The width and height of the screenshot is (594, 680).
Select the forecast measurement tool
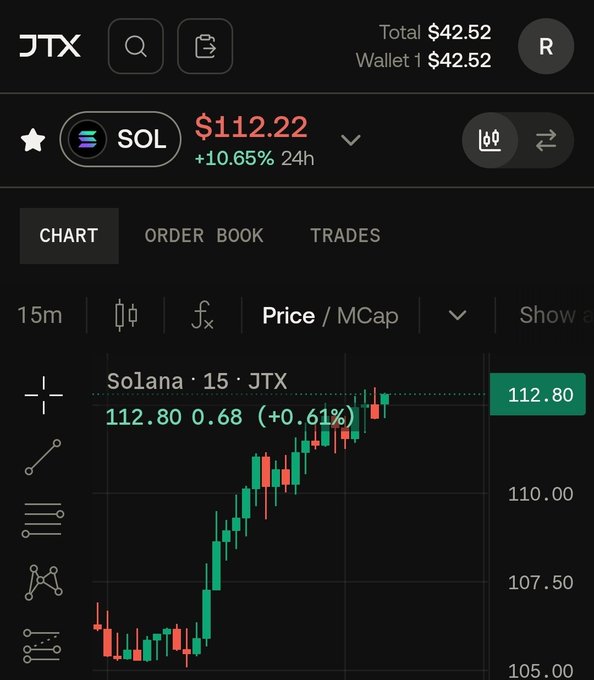pyautogui.click(x=42, y=646)
